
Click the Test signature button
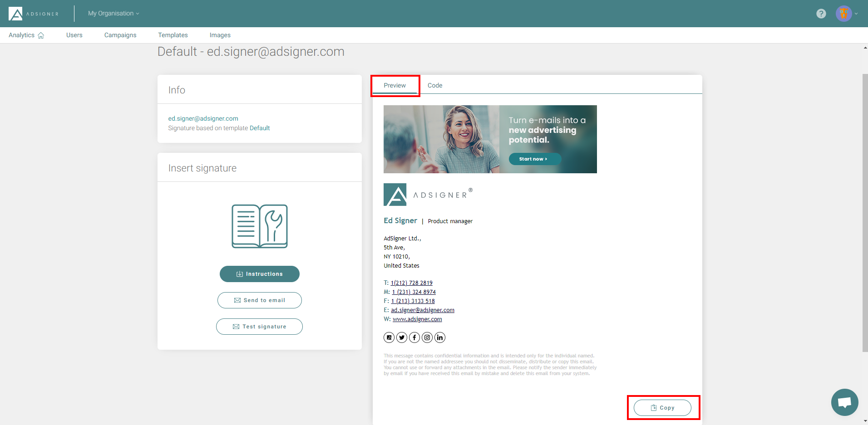coord(259,327)
